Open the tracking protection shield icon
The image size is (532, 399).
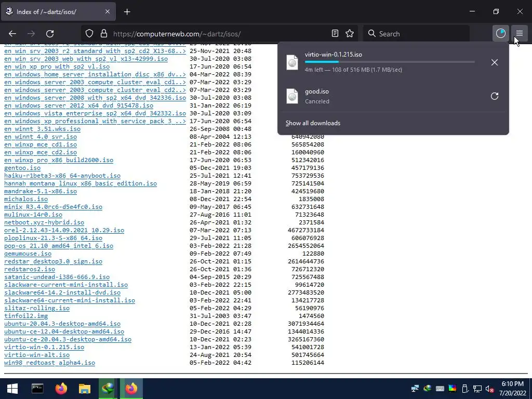click(x=89, y=34)
